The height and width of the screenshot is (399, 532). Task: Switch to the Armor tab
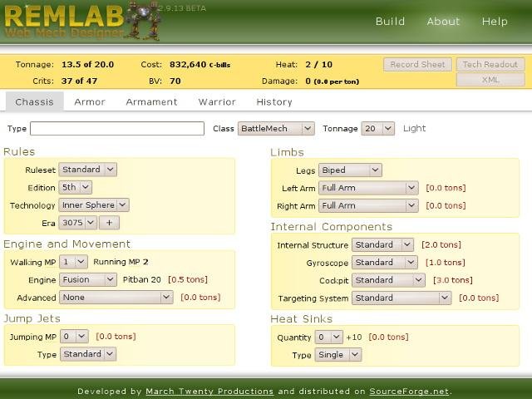[x=89, y=102]
